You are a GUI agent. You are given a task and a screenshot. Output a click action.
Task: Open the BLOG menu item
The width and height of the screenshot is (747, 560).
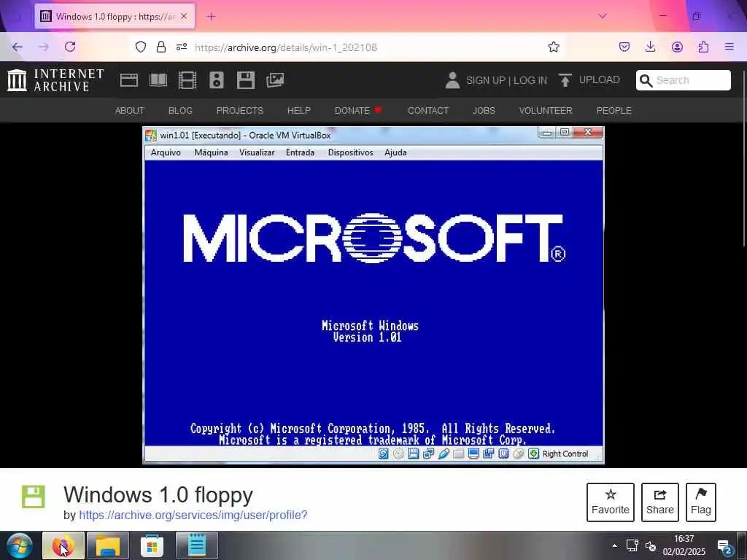[x=181, y=111]
